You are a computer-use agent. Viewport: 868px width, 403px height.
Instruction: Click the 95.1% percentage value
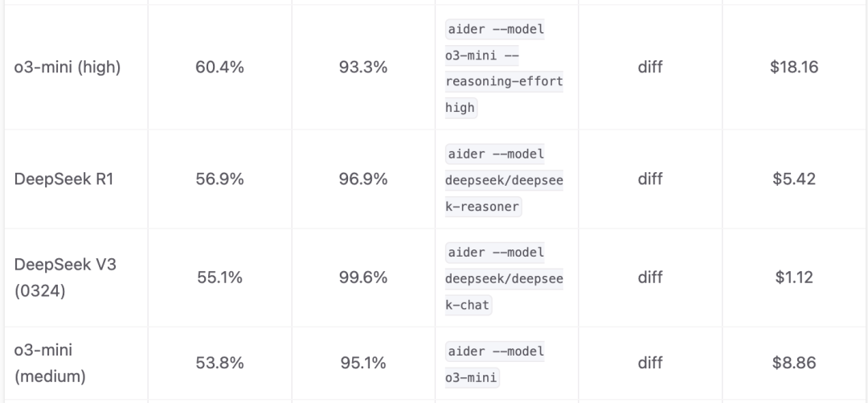tap(363, 364)
